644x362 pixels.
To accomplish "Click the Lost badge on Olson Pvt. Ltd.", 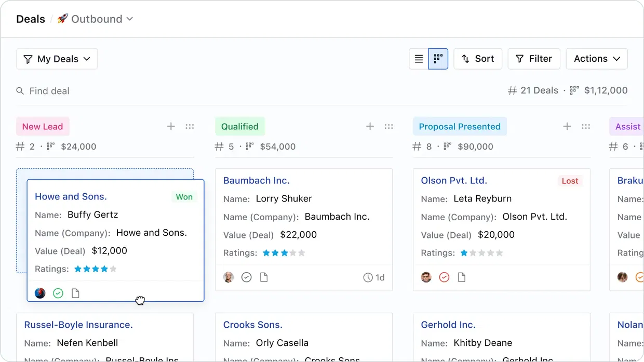I will click(x=570, y=181).
